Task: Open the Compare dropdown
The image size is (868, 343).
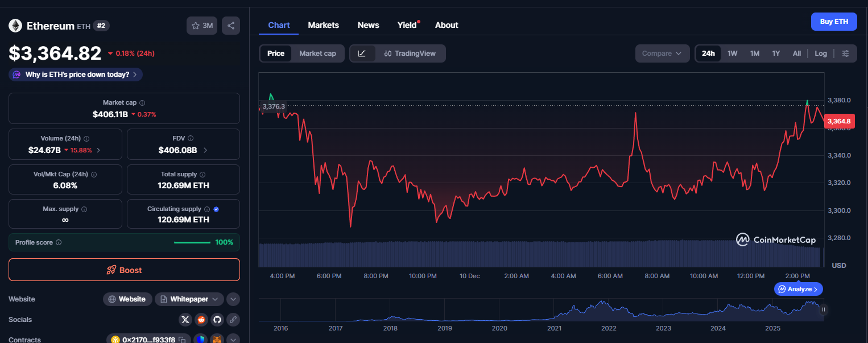Action: pyautogui.click(x=662, y=53)
